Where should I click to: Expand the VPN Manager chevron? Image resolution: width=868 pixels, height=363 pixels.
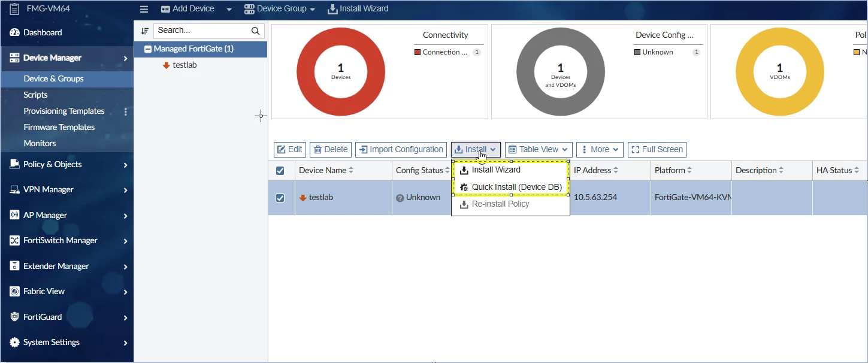pyautogui.click(x=125, y=190)
